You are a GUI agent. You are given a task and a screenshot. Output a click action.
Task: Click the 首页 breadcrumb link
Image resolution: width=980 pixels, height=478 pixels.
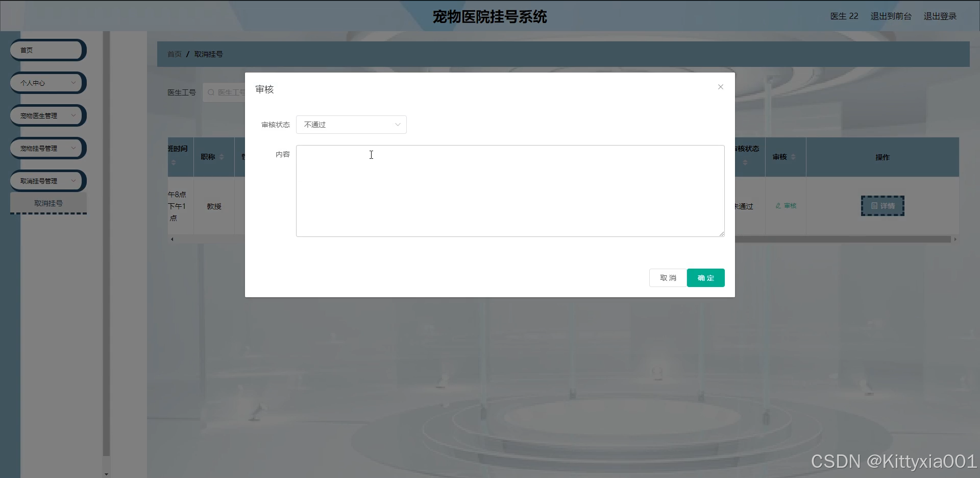click(175, 54)
